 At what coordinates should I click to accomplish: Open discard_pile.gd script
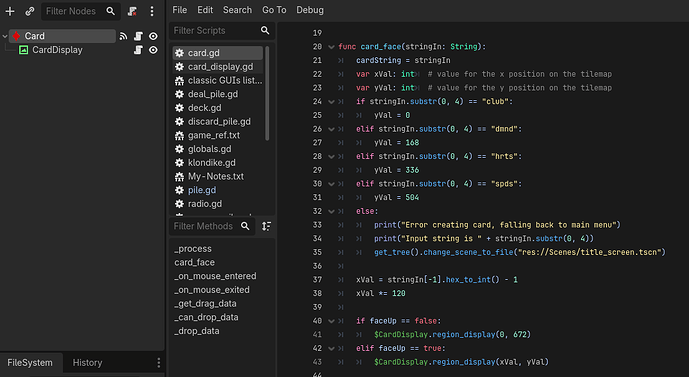218,121
